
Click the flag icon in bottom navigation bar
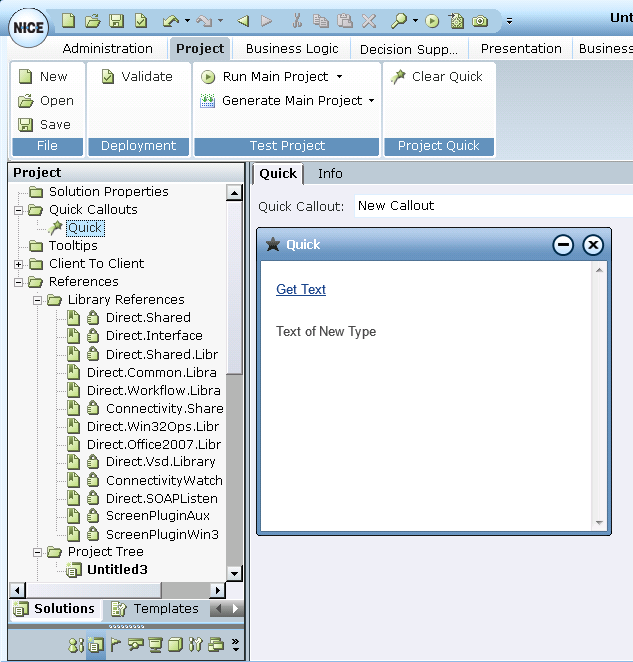(115, 645)
